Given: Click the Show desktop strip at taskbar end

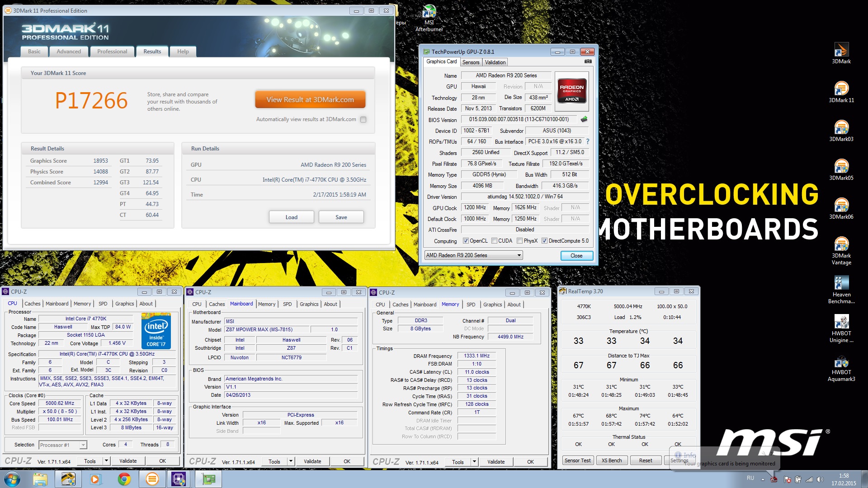Looking at the screenshot, I should tap(864, 479).
